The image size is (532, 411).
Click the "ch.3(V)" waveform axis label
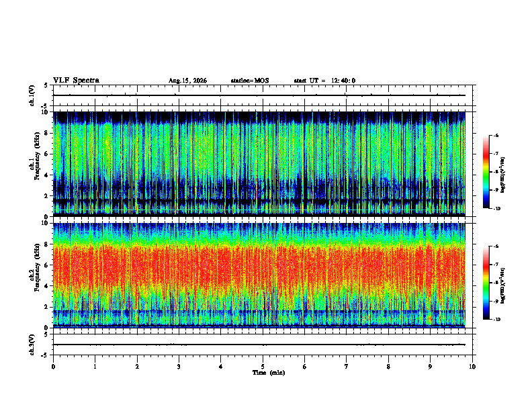[32, 345]
